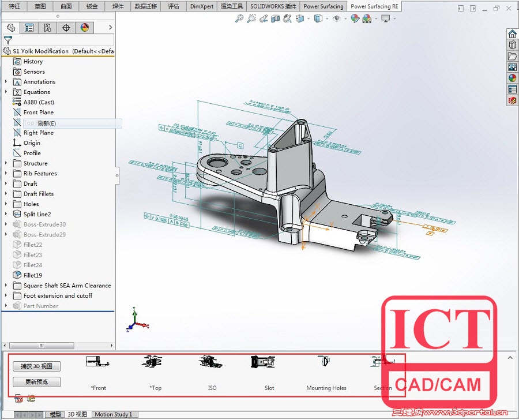Viewport: 519px width, 420px height.
Task: Click the Previous View icon
Action: click(x=263, y=18)
